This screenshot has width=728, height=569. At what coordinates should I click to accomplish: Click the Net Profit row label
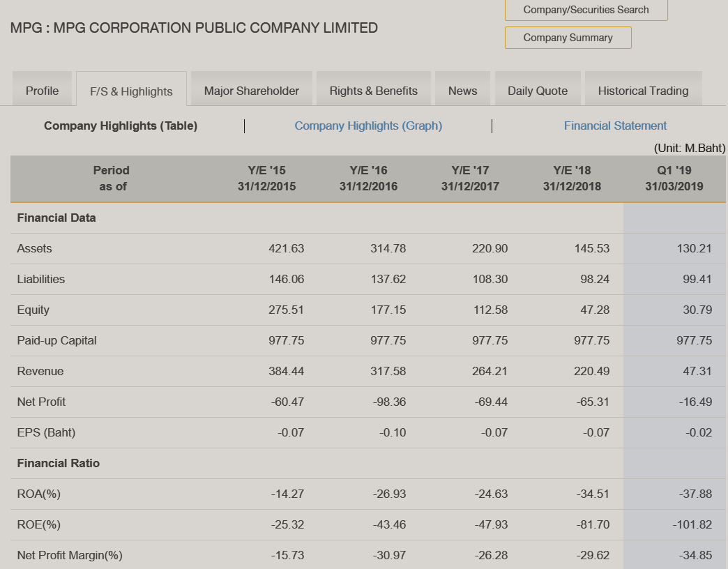(42, 402)
